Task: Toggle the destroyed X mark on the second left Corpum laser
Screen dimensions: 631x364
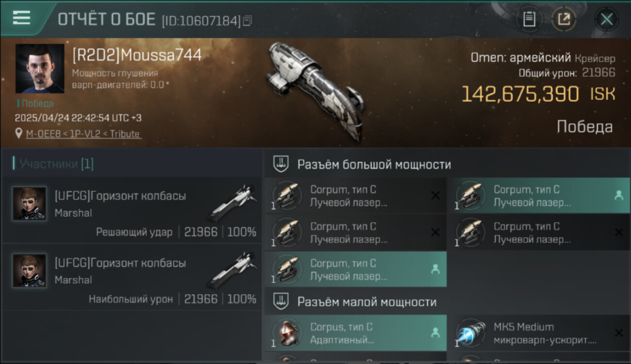Action: coord(435,232)
